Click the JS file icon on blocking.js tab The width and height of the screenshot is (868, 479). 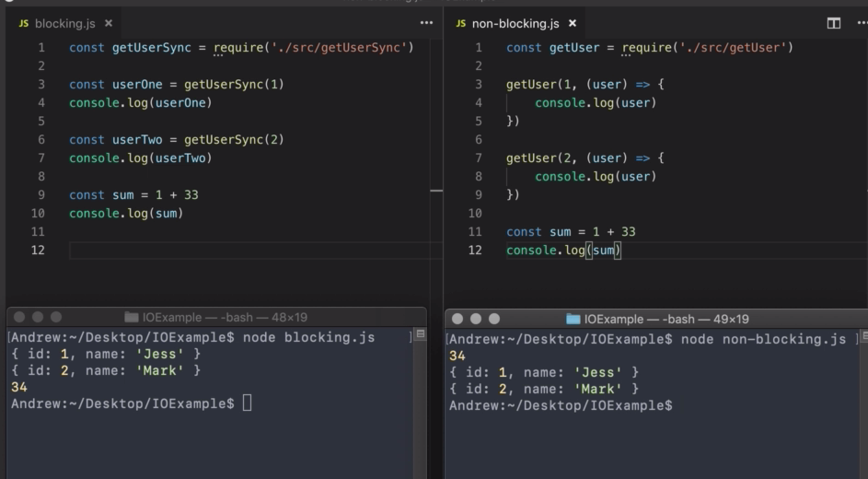(23, 23)
